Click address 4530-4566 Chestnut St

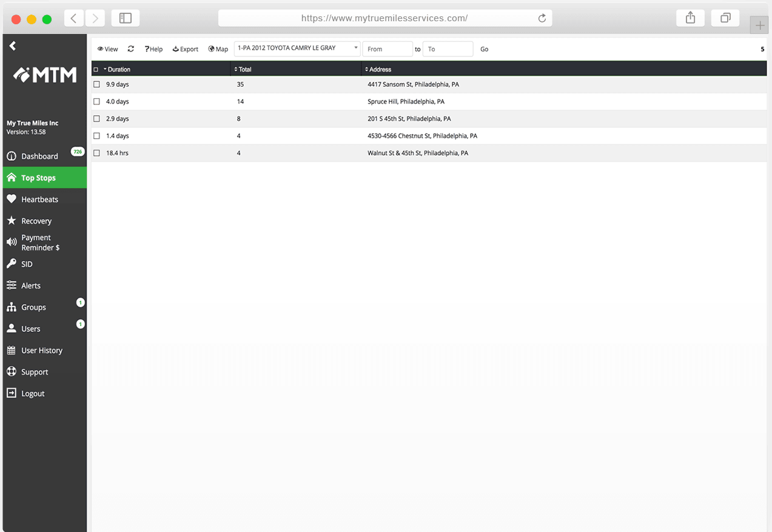422,136
